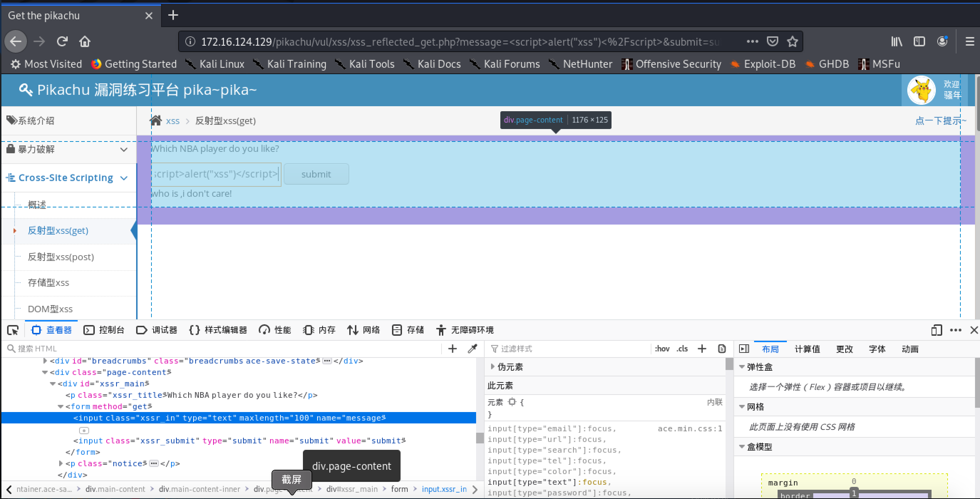This screenshot has width=980, height=499.
Task: Open the Firefox hamburger menu
Action: pos(970,41)
